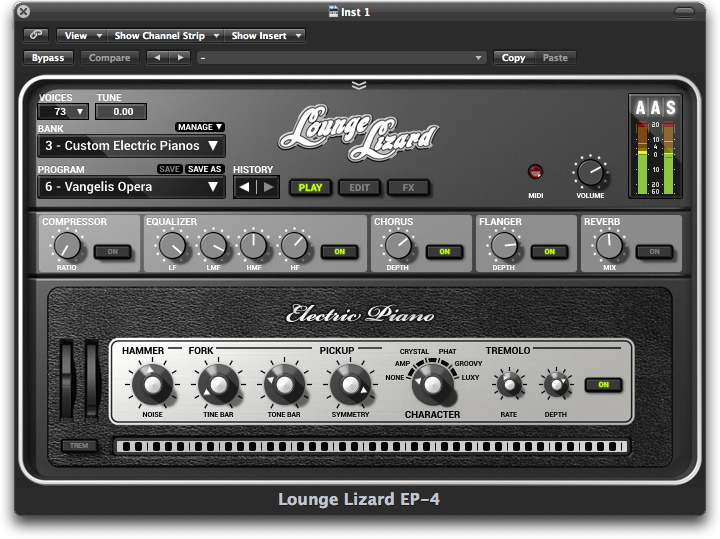Click the Tune value field 0.00
The height and width of the screenshot is (539, 720).
pyautogui.click(x=121, y=112)
